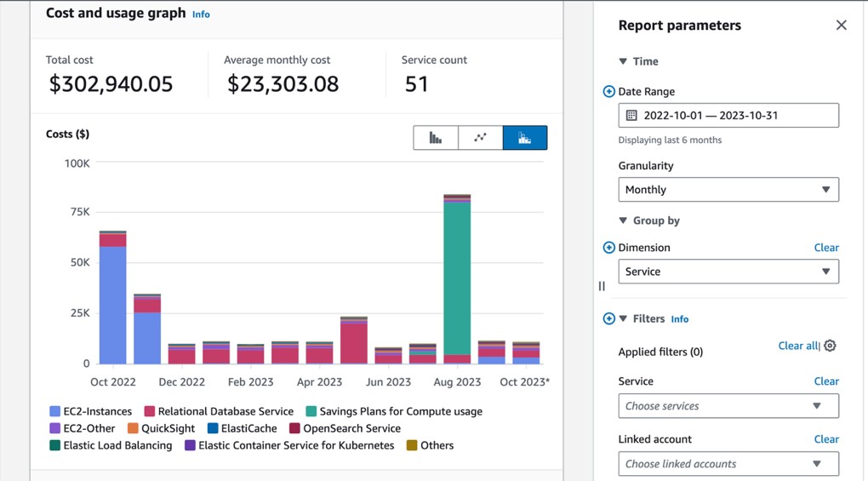This screenshot has width=868, height=481.
Task: Collapse the Time section
Action: [623, 62]
